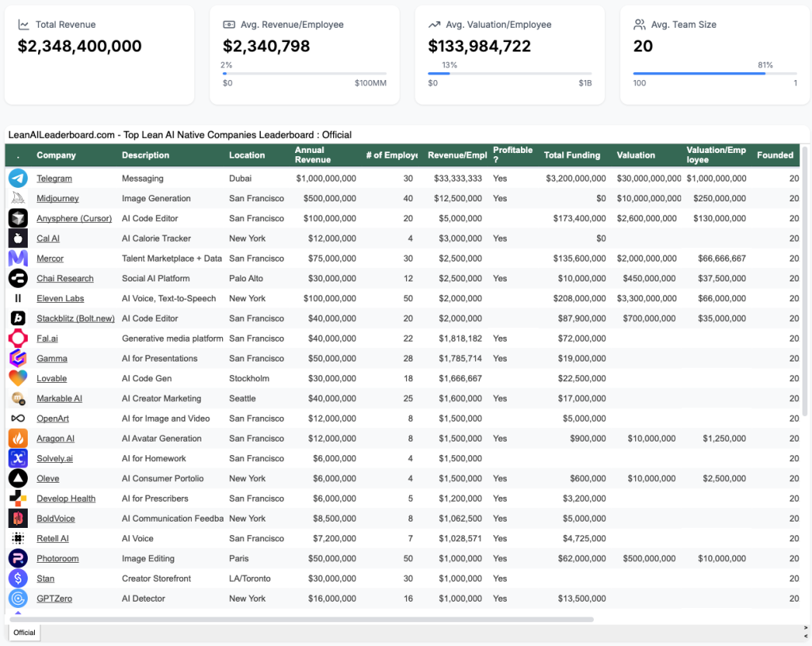Click the Anysphere (Cursor) cube logo
This screenshot has width=812, height=646.
coord(18,219)
